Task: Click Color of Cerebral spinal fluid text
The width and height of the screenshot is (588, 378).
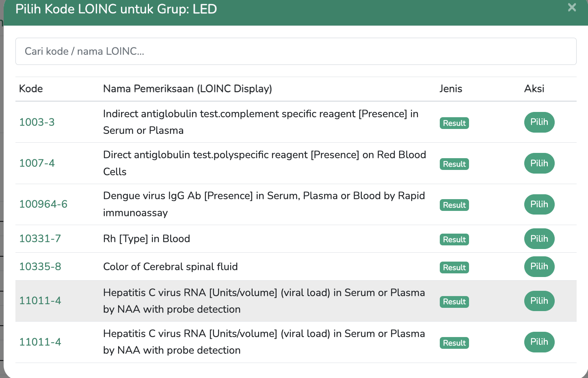Action: coord(171,266)
